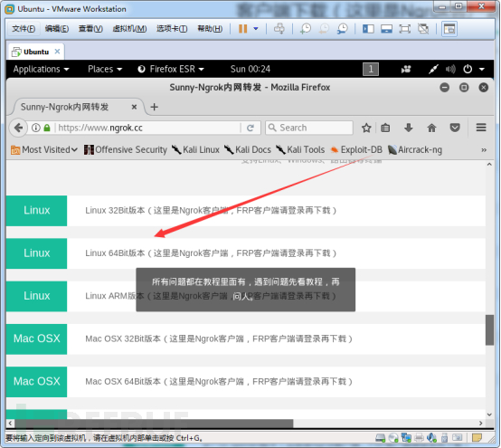Open the 查看(V) menu
Screen dimensions: 501x448
(x=90, y=29)
